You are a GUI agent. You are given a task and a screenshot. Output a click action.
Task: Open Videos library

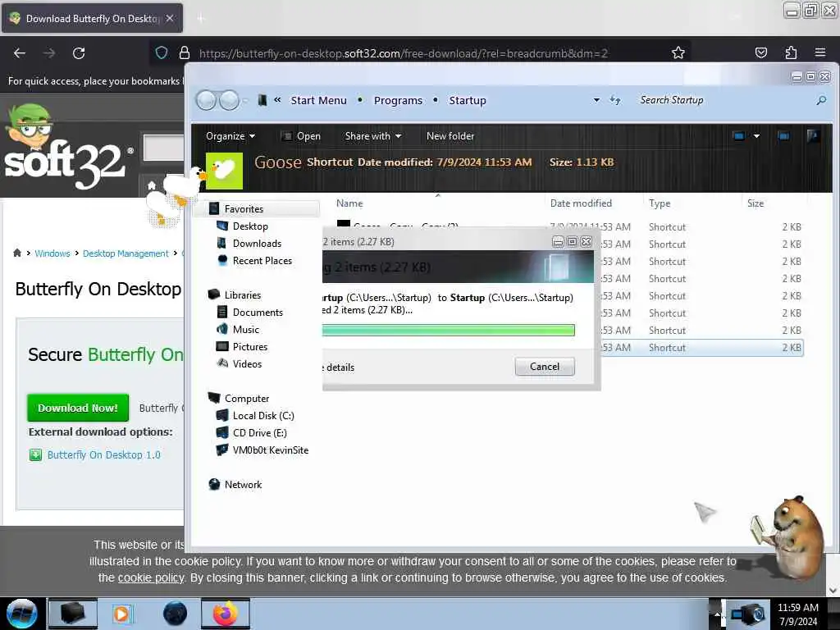pos(247,363)
